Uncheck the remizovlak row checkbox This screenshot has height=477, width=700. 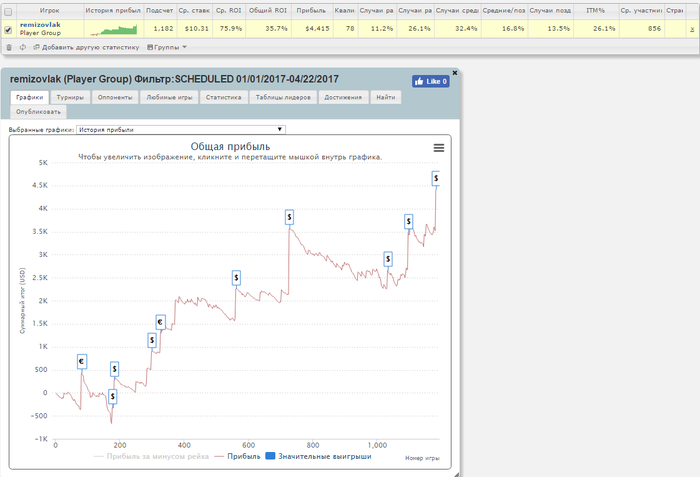click(8, 30)
